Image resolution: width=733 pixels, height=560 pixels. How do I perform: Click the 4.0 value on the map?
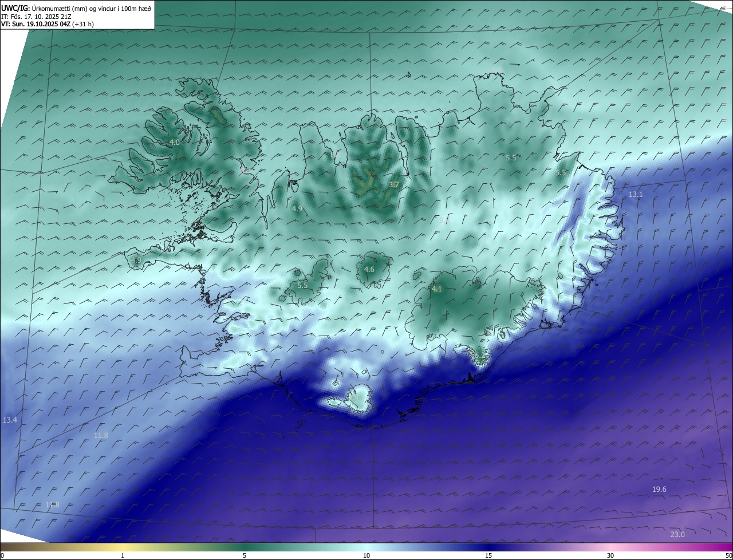click(175, 142)
